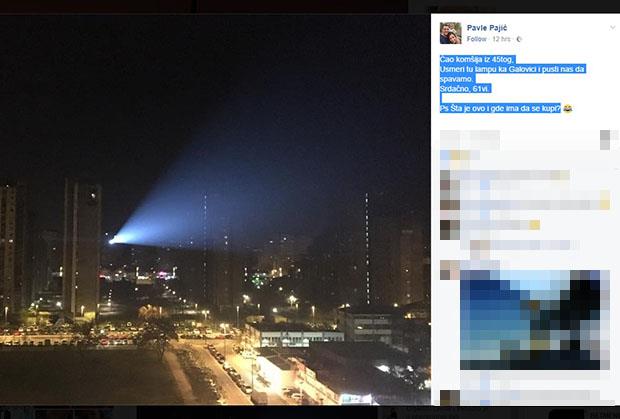Open Pavle Pajić's profile picture
The image size is (620, 419).
tap(450, 33)
